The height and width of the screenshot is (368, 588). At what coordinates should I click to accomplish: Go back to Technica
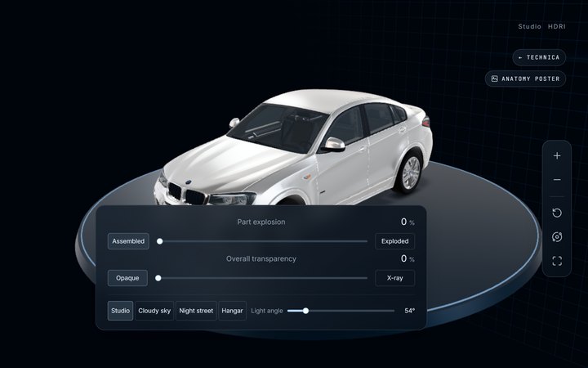pyautogui.click(x=539, y=57)
